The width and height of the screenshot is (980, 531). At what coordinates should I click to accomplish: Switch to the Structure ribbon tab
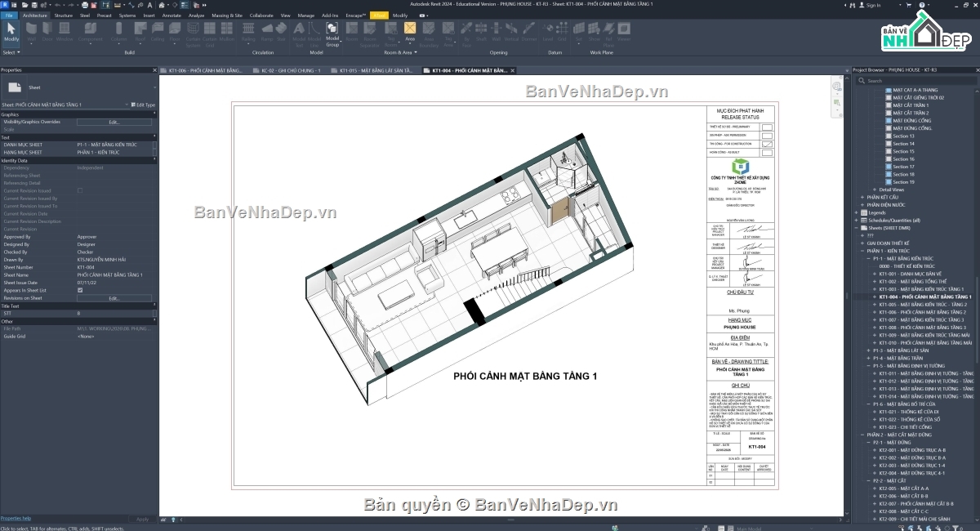pos(63,16)
